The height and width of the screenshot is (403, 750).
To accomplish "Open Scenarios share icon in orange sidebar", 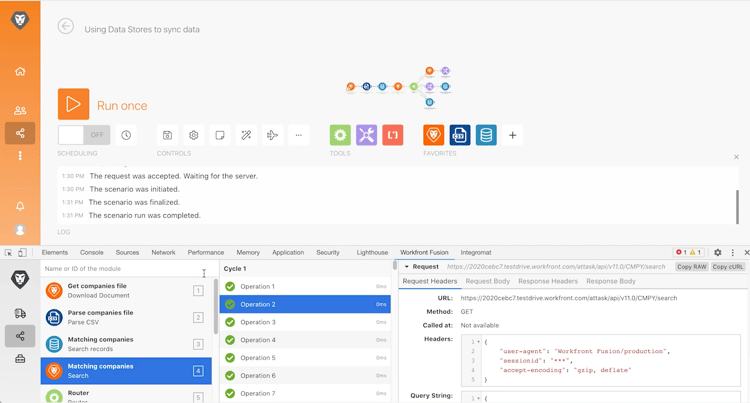I will [x=20, y=133].
